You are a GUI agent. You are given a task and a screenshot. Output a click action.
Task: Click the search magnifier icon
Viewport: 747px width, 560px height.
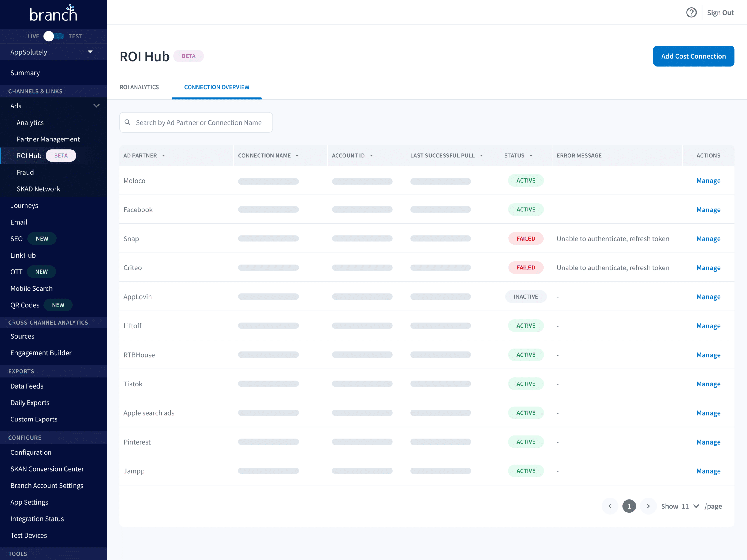coord(128,122)
